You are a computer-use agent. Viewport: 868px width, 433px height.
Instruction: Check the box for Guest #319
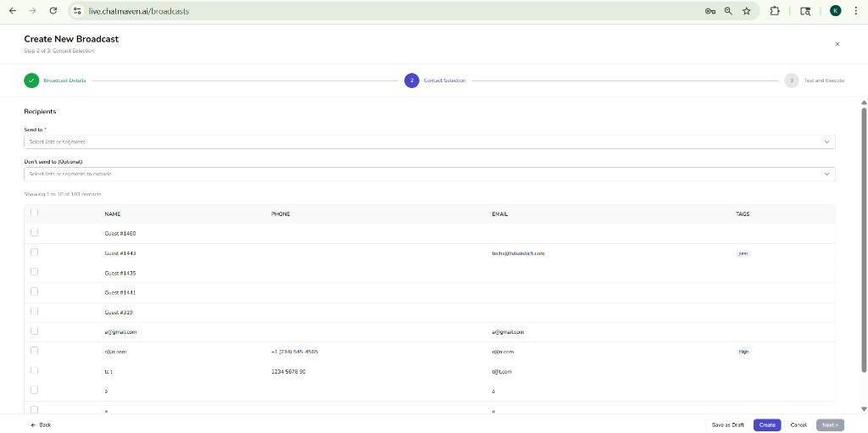34,311
